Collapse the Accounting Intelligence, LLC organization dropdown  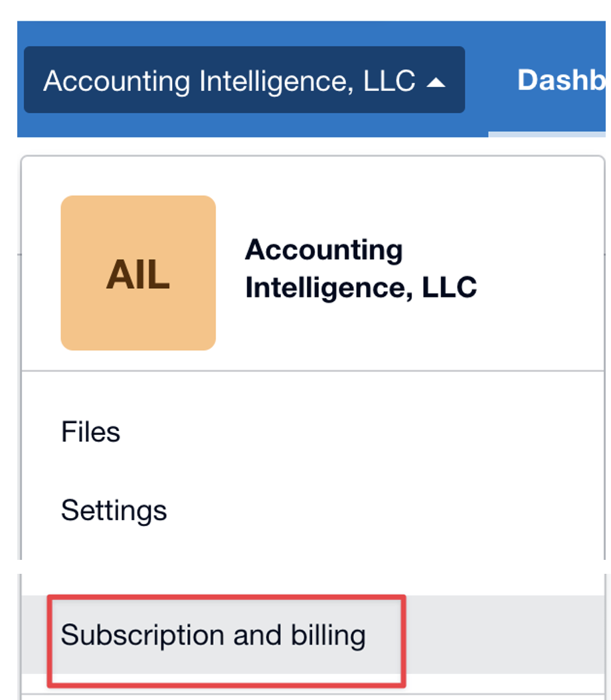pyautogui.click(x=244, y=80)
